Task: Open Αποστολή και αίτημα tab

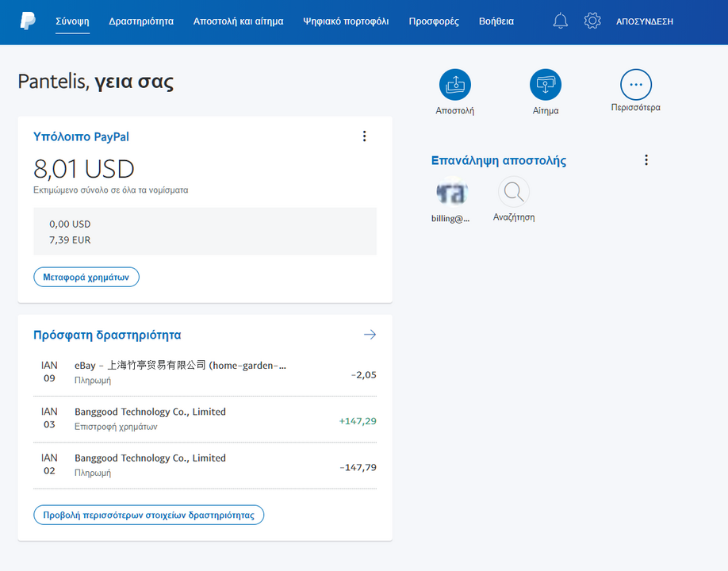Action: 238,21
